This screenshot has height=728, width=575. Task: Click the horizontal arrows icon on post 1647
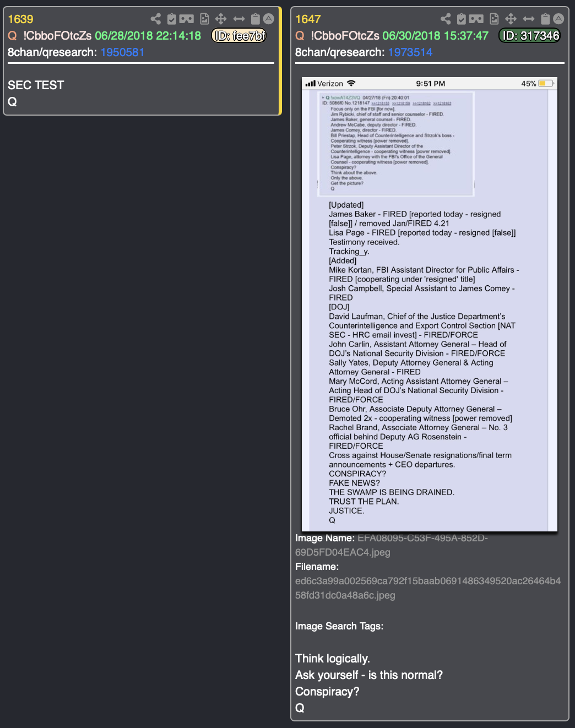[x=529, y=19]
